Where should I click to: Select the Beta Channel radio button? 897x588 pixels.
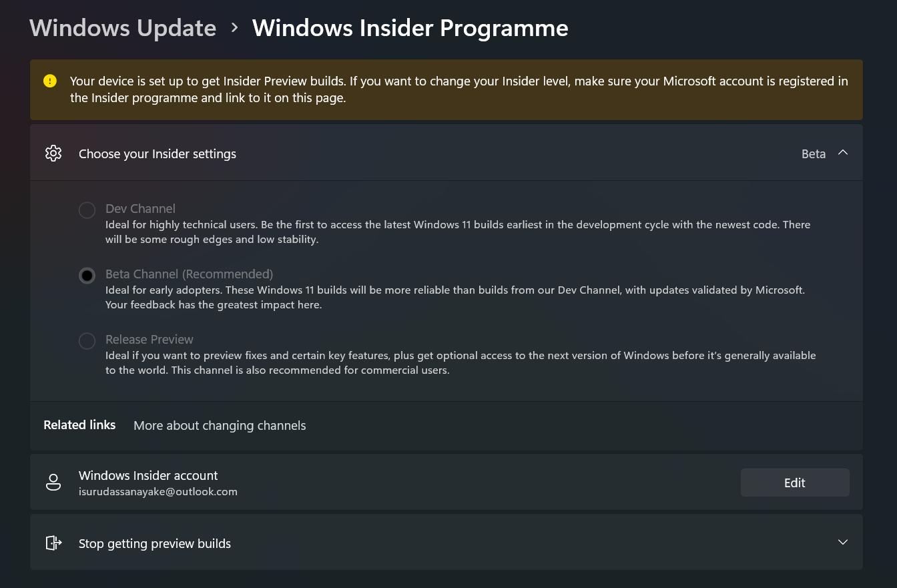click(87, 275)
